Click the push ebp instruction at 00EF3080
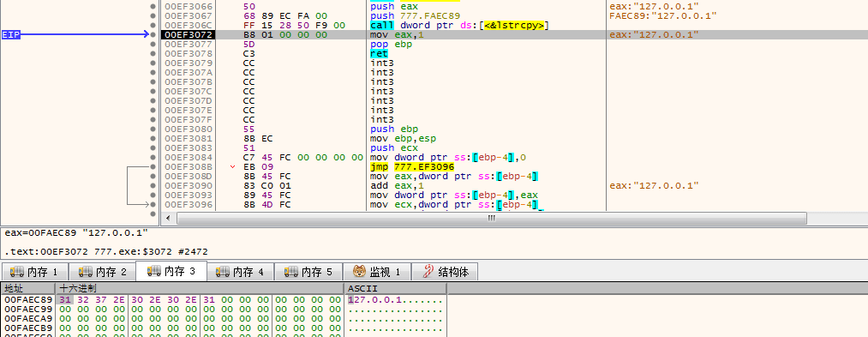 click(393, 129)
